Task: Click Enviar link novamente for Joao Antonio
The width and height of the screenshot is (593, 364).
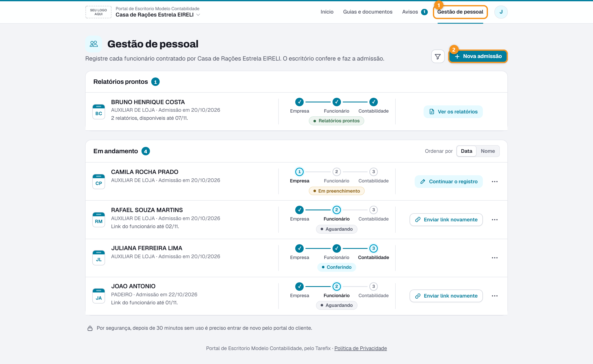Action: click(x=446, y=296)
